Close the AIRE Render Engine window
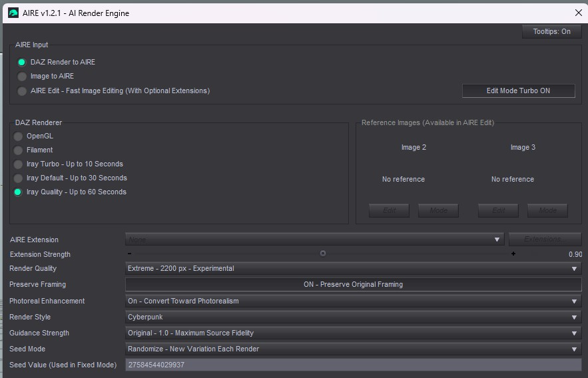This screenshot has height=378, width=588. pyautogui.click(x=578, y=13)
